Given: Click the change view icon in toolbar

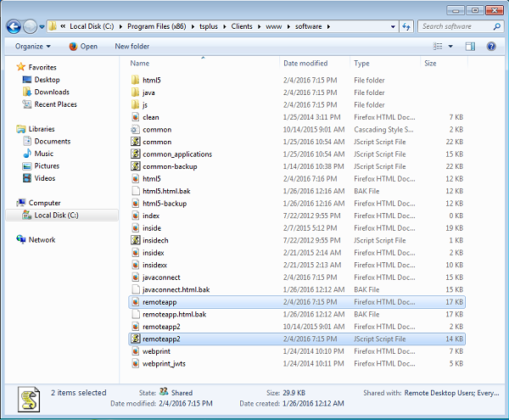Looking at the screenshot, I should click(439, 46).
